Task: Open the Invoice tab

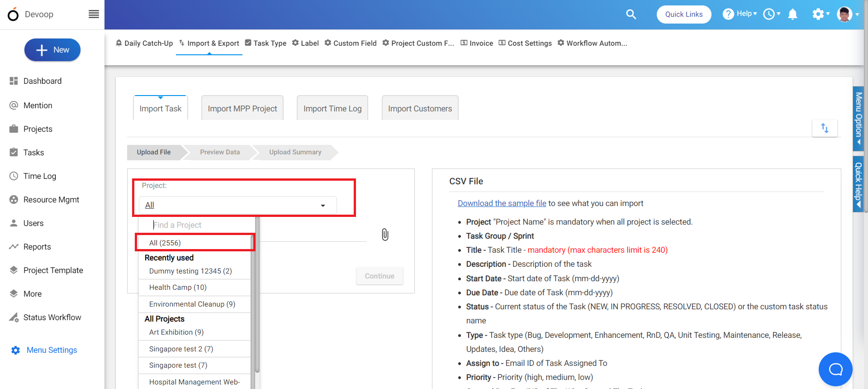Action: pyautogui.click(x=477, y=43)
